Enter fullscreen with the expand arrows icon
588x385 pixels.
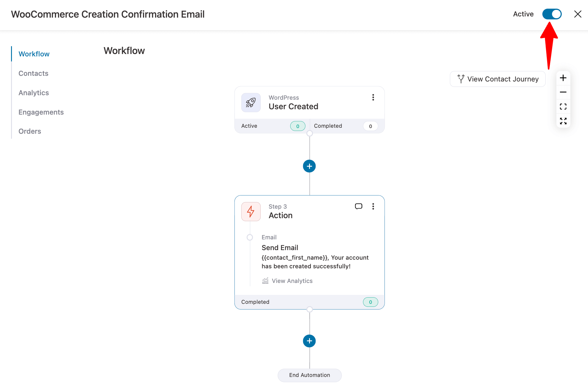coord(563,121)
